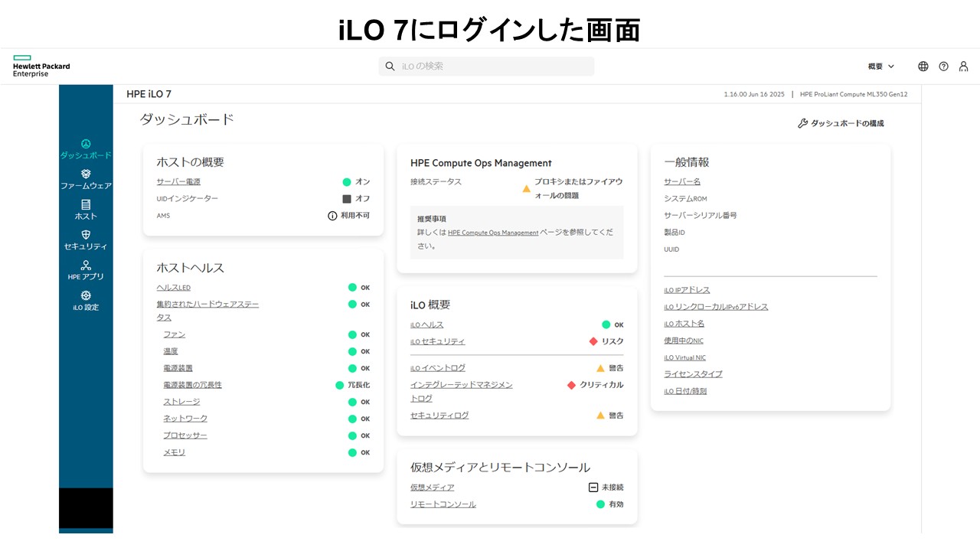
Task: Click the warning triangle for セキュリティログ
Action: pyautogui.click(x=601, y=416)
